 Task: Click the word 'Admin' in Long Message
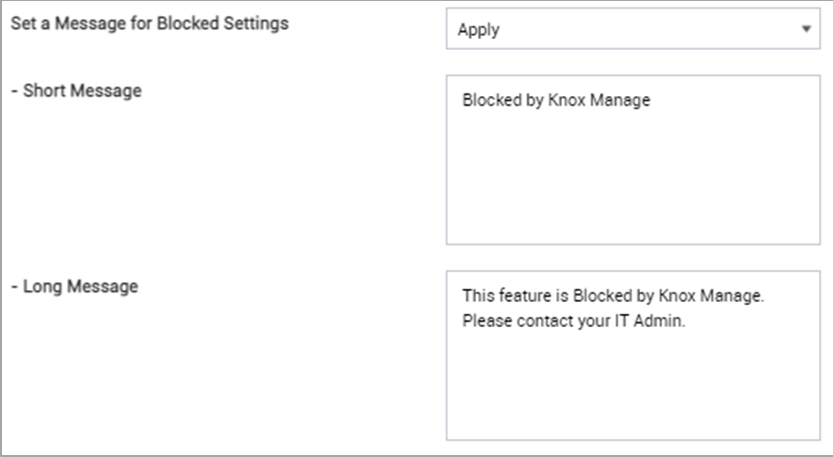[x=658, y=321]
